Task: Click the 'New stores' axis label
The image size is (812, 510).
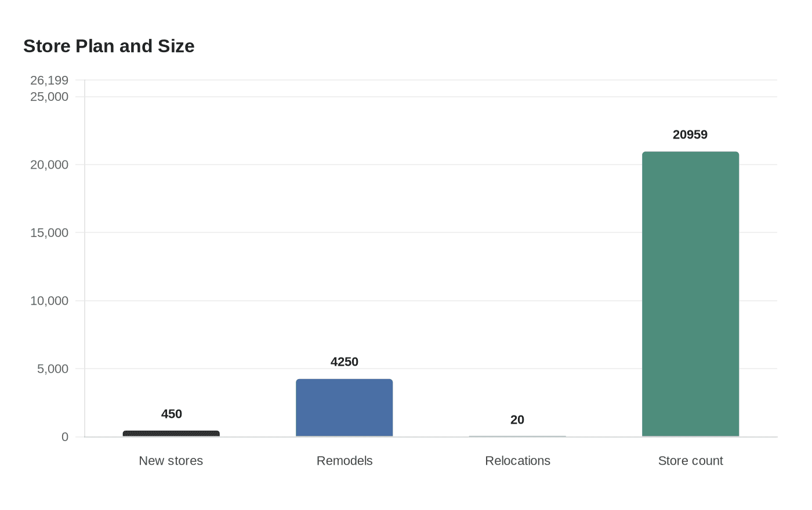Action: coord(171,461)
